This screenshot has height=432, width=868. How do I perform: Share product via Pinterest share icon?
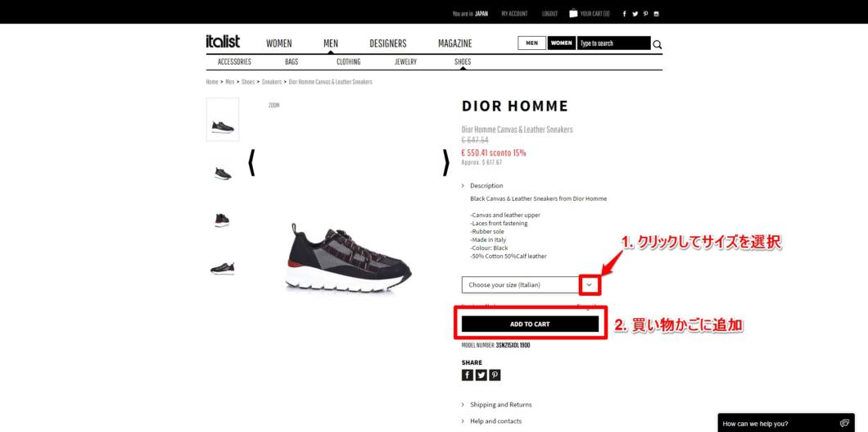click(495, 375)
